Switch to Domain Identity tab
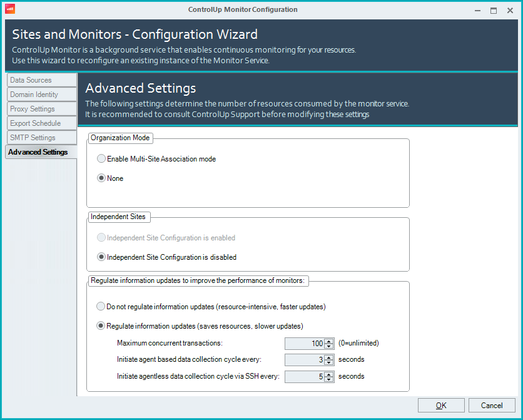This screenshot has width=523, height=420. point(42,95)
